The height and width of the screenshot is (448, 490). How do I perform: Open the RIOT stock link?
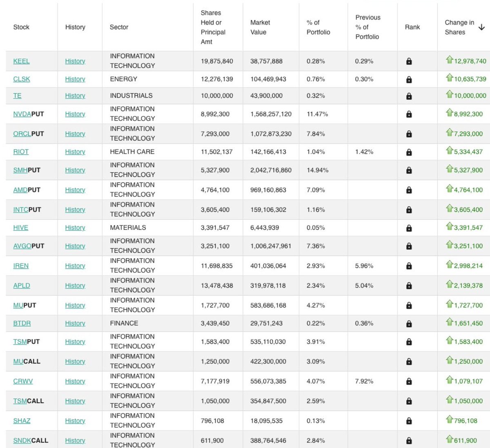21,152
